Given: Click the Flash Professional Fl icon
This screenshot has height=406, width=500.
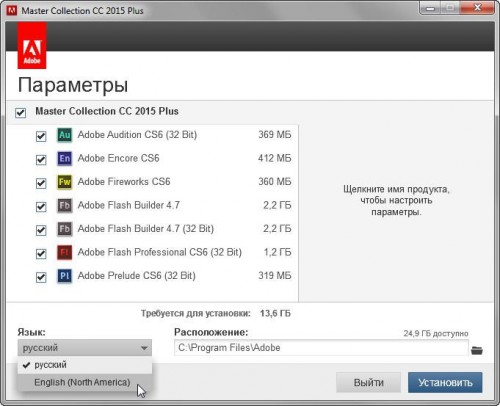Looking at the screenshot, I should coord(65,252).
